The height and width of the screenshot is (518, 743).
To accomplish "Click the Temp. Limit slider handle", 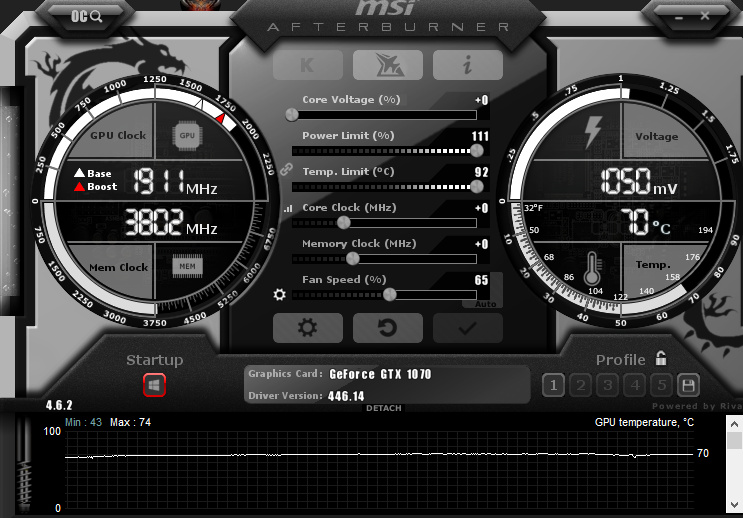I will coord(477,187).
